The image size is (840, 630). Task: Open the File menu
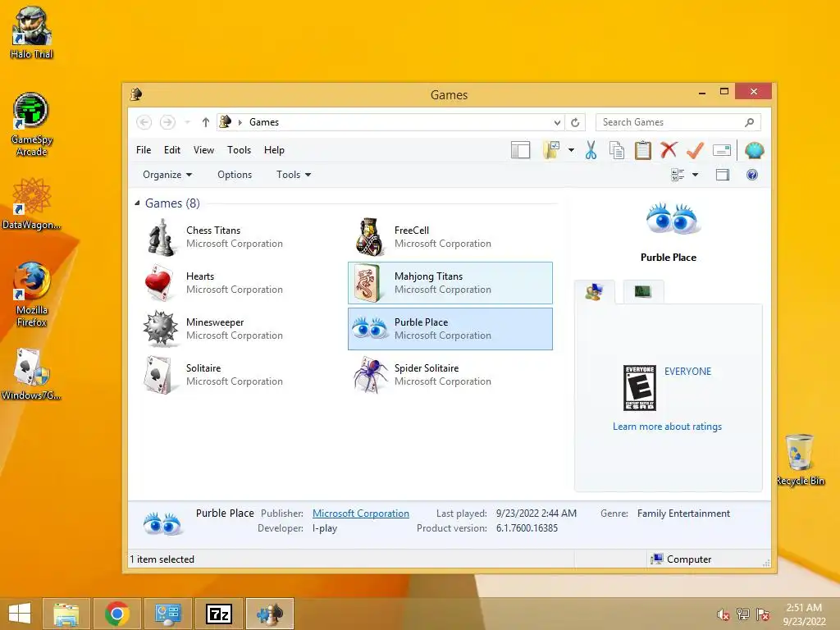(144, 150)
